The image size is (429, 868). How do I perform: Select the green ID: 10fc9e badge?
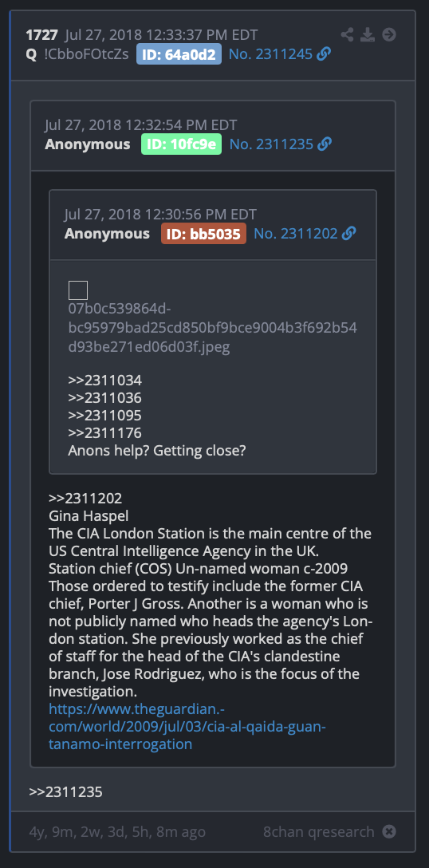pos(181,144)
